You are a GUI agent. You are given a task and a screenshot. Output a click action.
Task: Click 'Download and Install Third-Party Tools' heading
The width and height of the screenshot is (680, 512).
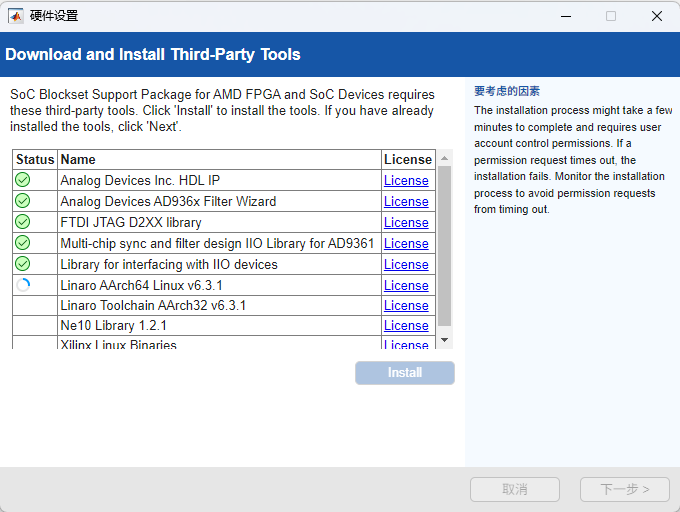point(153,55)
